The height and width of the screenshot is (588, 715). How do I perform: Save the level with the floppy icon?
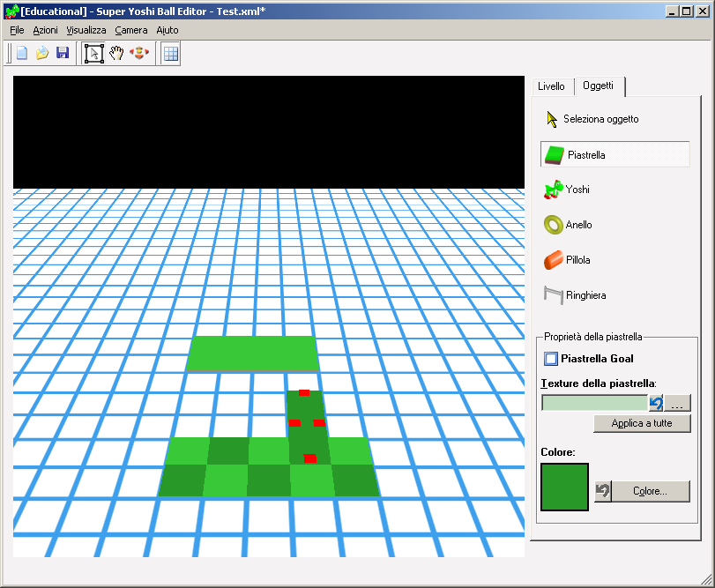[63, 53]
